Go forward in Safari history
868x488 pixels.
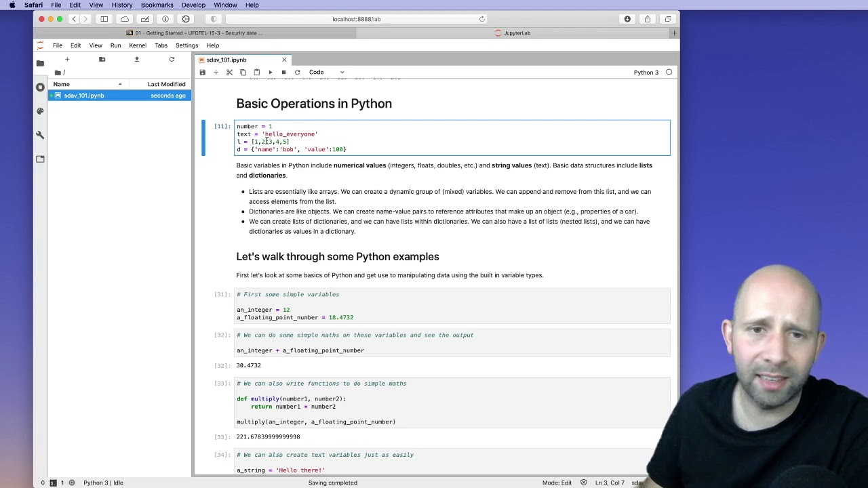pos(85,19)
